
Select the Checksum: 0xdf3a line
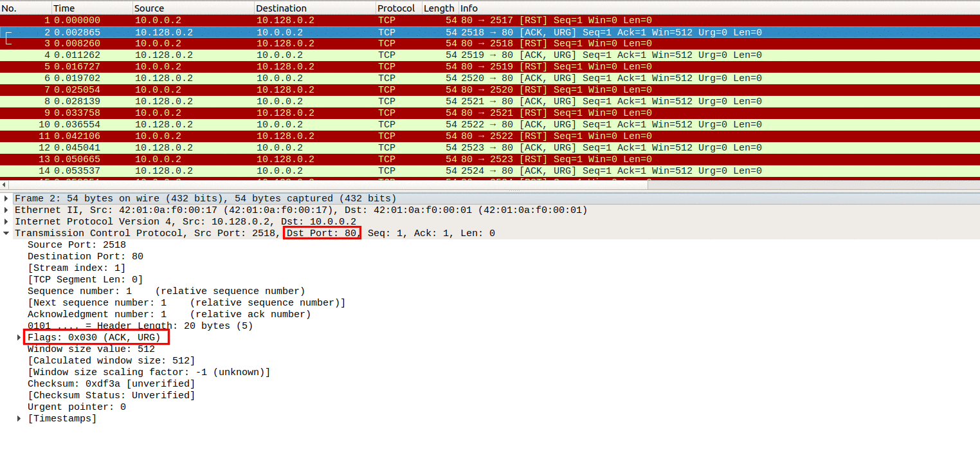(111, 384)
